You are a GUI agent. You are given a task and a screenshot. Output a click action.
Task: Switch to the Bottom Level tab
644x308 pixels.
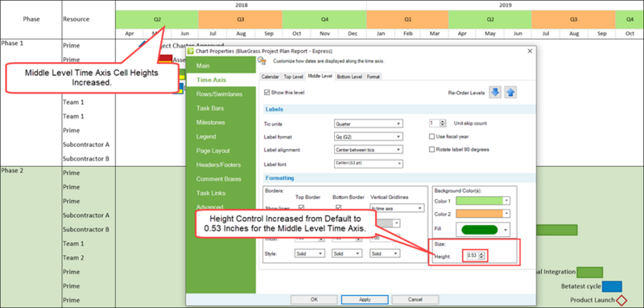[349, 77]
